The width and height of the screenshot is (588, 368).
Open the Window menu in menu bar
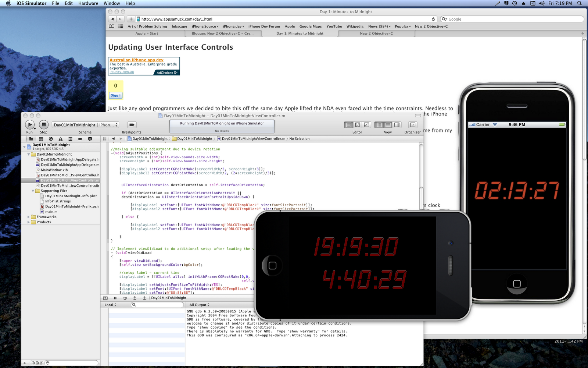click(112, 3)
